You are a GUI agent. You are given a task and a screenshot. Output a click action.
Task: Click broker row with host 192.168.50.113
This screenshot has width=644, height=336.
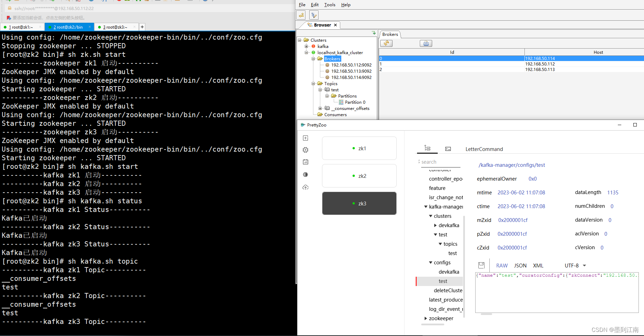(511, 69)
